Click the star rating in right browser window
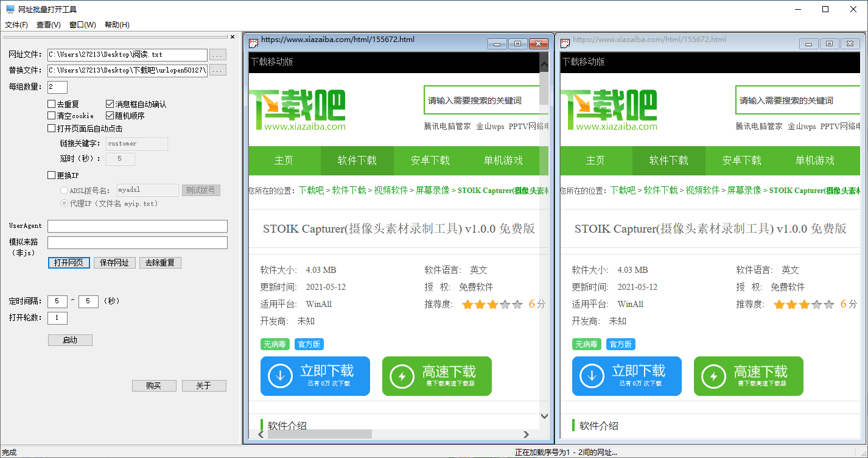Image resolution: width=868 pixels, height=458 pixels. [x=804, y=305]
